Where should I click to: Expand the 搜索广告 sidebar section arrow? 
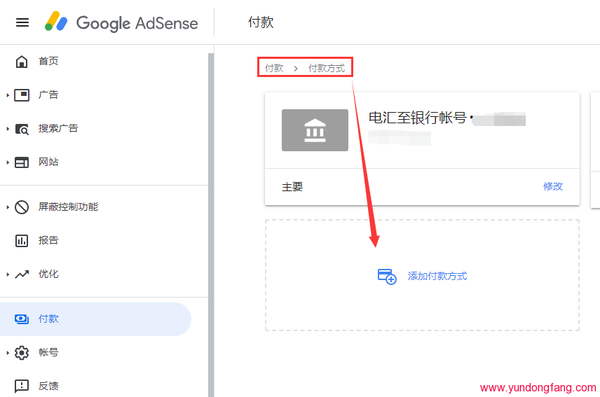pos(8,129)
